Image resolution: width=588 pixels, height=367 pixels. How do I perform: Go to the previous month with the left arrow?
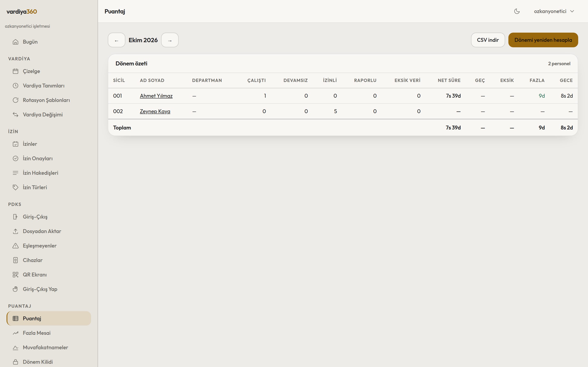click(x=117, y=40)
